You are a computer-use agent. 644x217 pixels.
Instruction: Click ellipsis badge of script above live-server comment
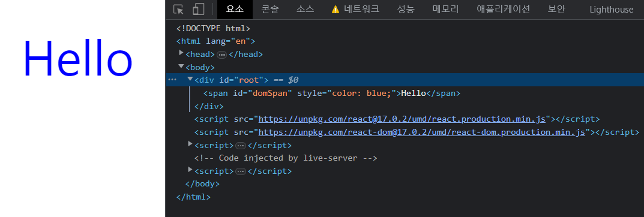coord(241,146)
